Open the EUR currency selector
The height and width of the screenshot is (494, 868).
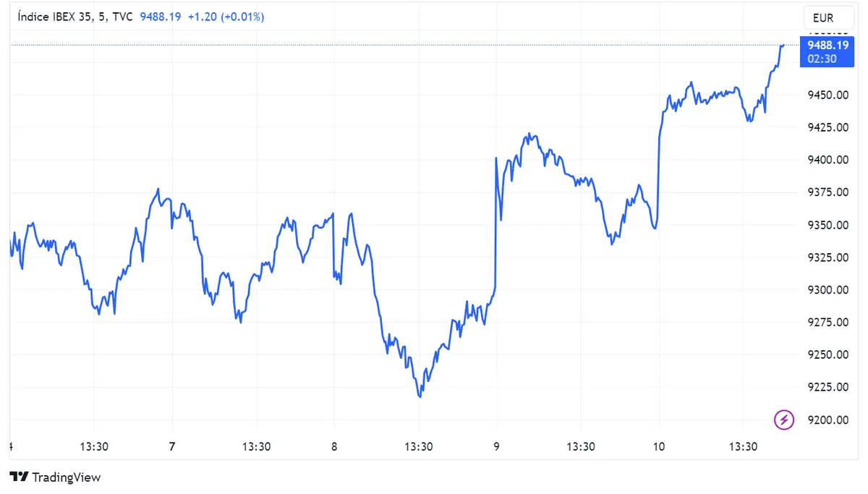click(x=827, y=17)
